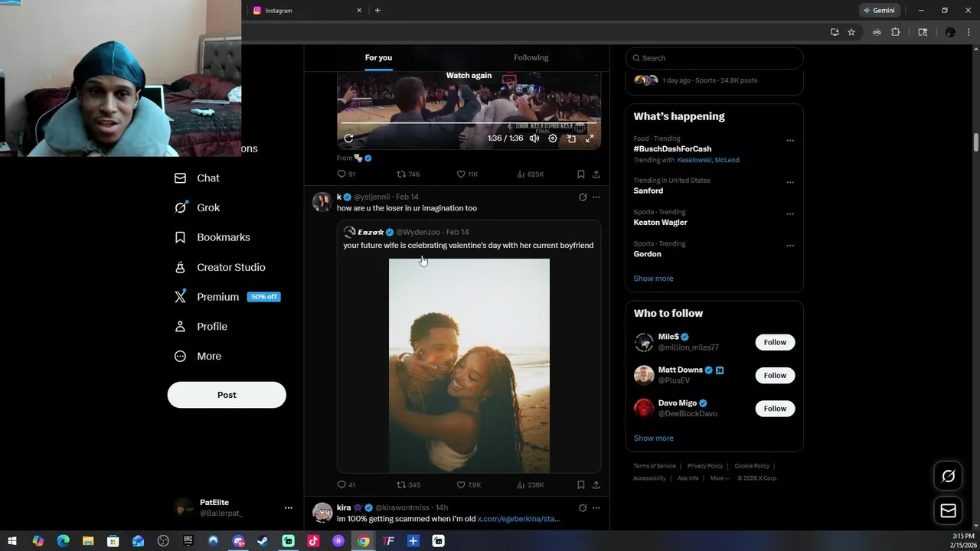Open Profile in the sidebar
Viewport: 980px width, 551px height.
tap(201, 326)
